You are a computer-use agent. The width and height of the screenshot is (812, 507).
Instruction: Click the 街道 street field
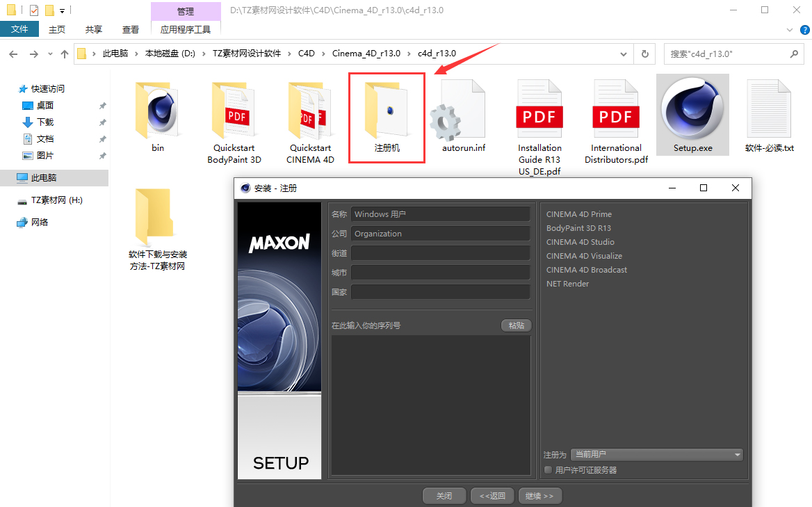(x=440, y=252)
